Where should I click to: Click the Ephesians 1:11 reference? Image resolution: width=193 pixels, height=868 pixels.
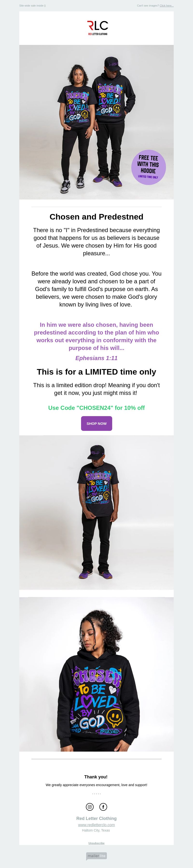[x=96, y=358]
